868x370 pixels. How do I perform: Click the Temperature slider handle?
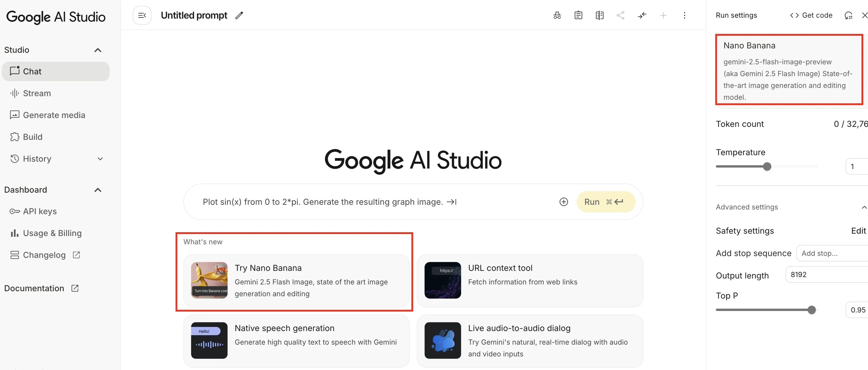click(x=767, y=167)
